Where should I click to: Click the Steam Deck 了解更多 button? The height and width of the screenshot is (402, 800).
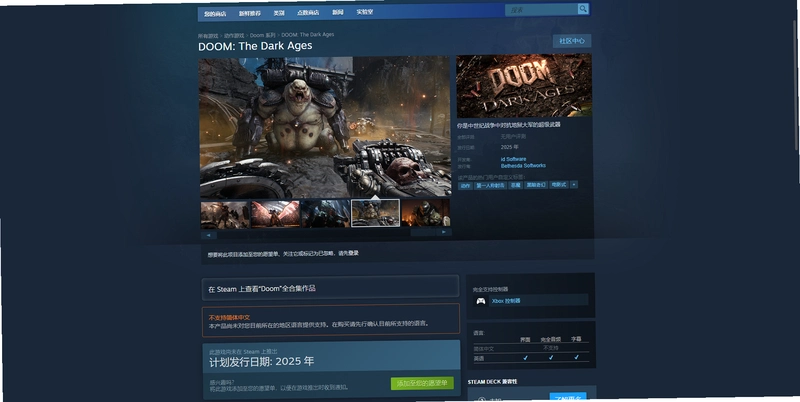[x=567, y=397]
